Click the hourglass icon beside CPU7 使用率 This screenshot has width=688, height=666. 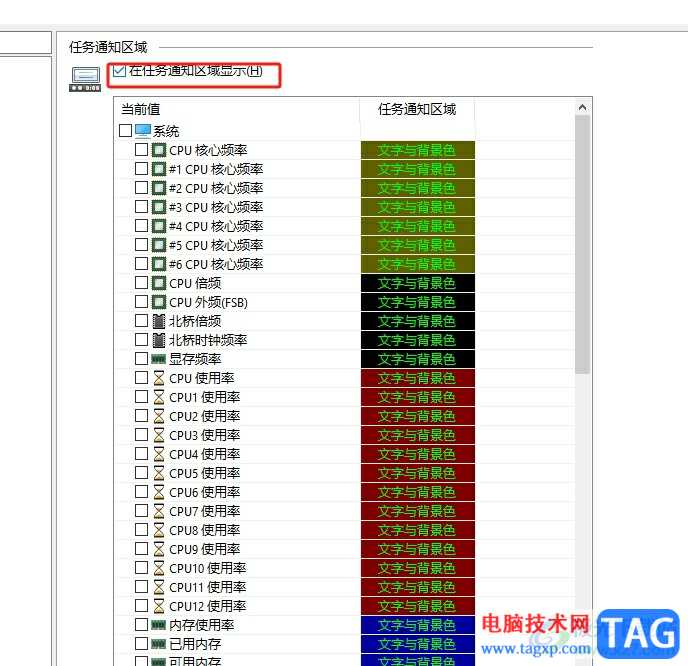[x=159, y=511]
